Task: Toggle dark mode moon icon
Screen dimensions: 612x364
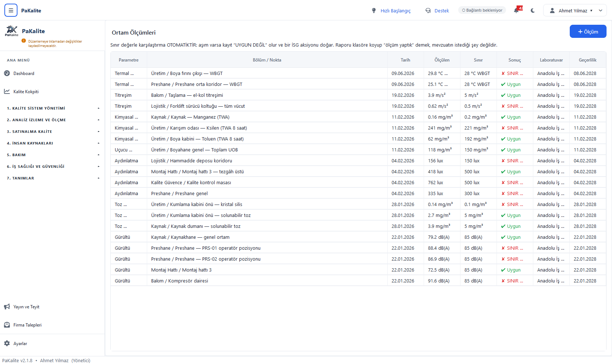Action: 533,11
